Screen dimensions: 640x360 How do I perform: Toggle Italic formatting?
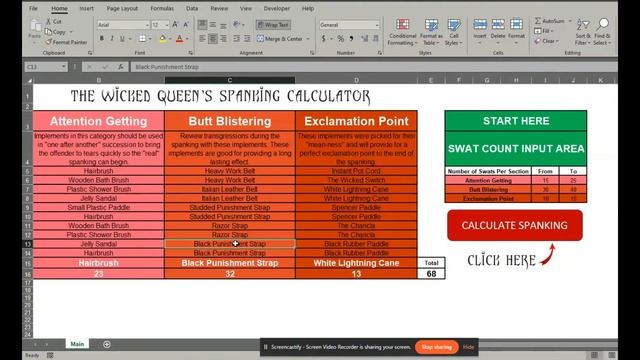[x=112, y=39]
